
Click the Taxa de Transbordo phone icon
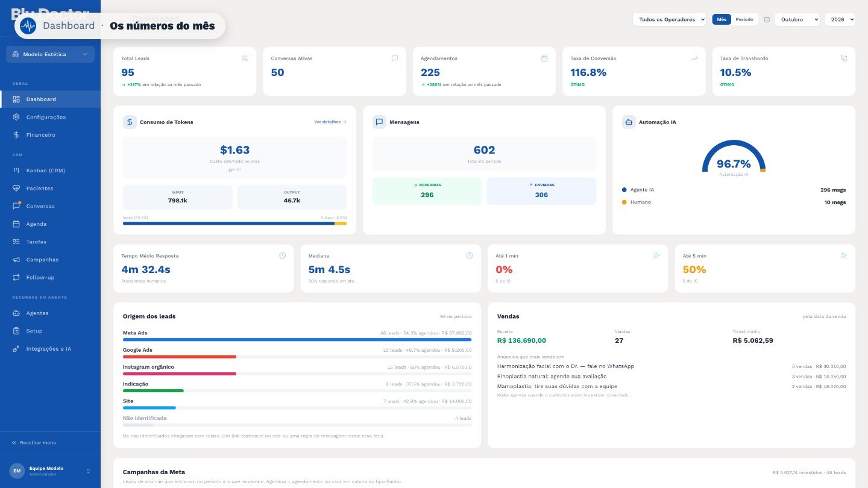click(844, 58)
